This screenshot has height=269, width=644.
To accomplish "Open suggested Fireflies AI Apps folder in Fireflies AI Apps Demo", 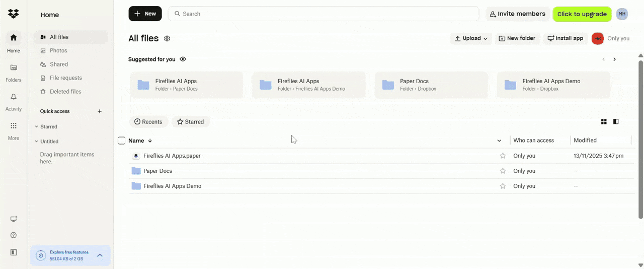I will [309, 85].
